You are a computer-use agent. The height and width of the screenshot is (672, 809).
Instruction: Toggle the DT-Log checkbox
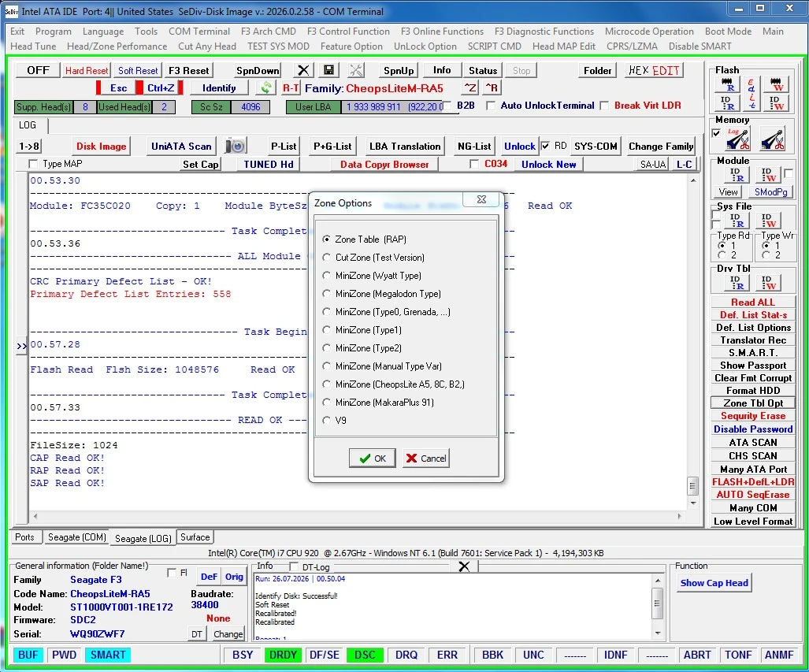[294, 566]
